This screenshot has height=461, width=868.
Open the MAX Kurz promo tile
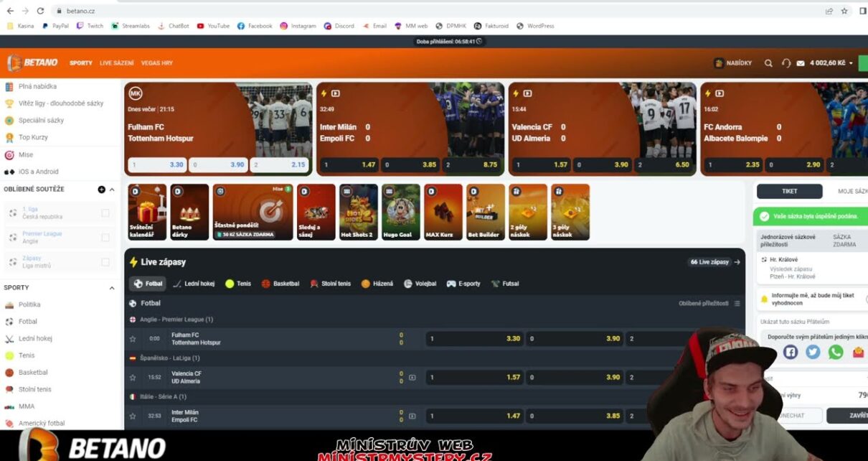tap(443, 212)
